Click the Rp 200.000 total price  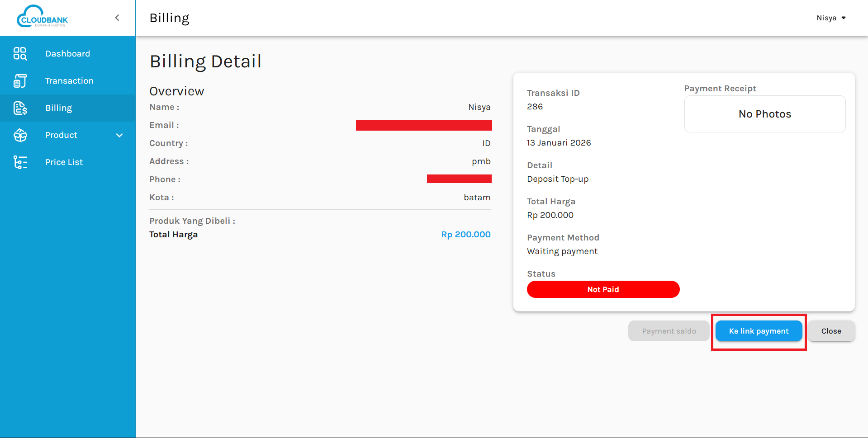465,235
